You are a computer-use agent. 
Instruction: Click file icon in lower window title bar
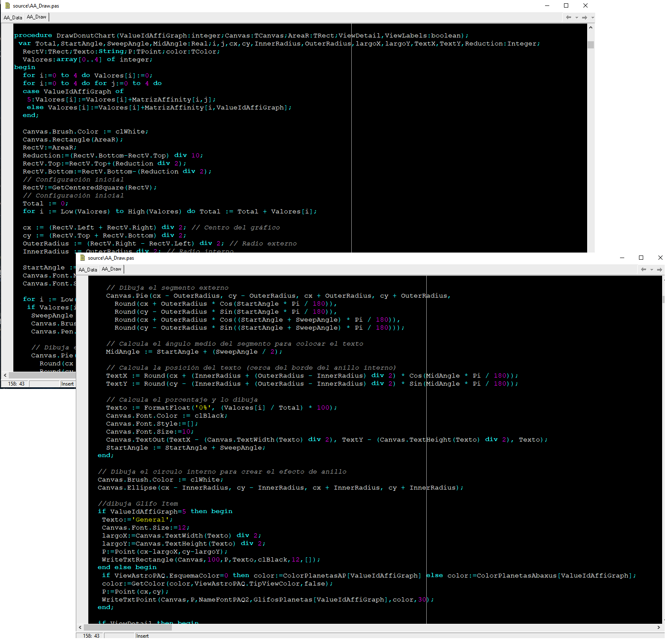coord(83,258)
